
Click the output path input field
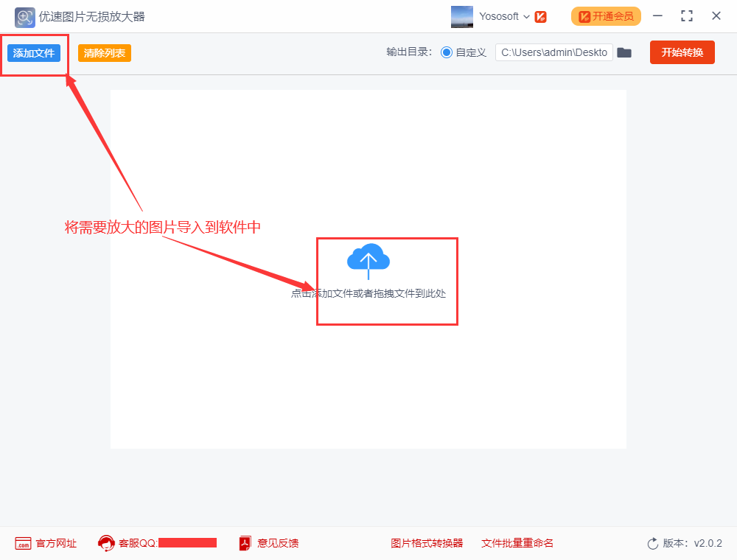coord(554,52)
